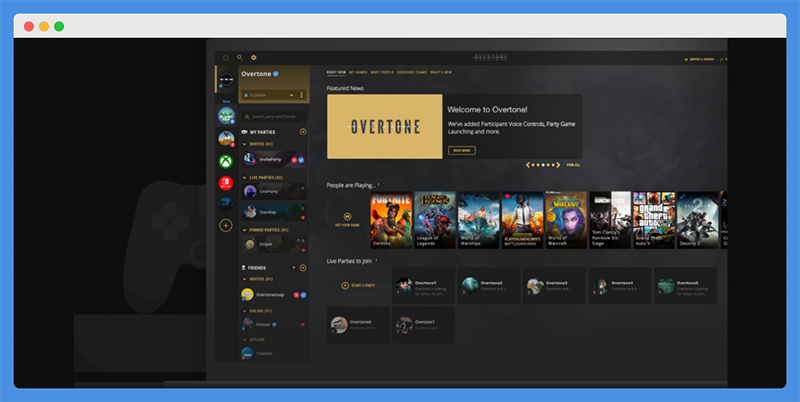Click the gold plus circle in sidebar
The image size is (800, 402).
pyautogui.click(x=226, y=225)
